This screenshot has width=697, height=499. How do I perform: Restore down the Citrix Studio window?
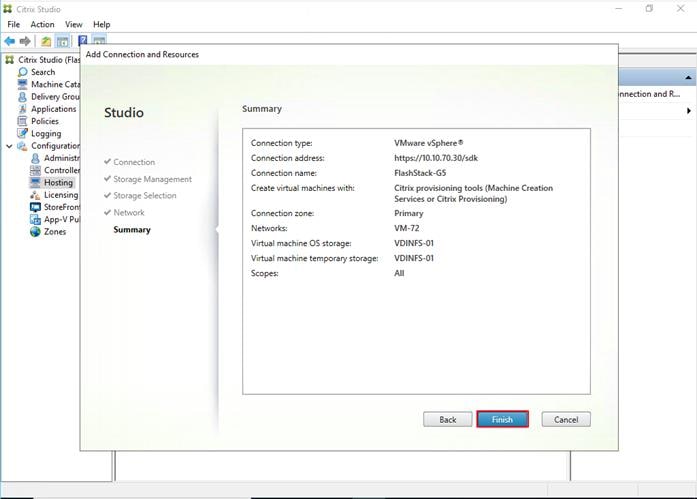pos(649,8)
